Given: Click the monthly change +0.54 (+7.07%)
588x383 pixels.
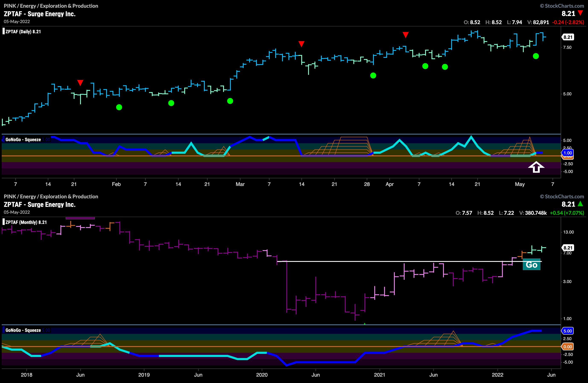Looking at the screenshot, I should click(567, 213).
